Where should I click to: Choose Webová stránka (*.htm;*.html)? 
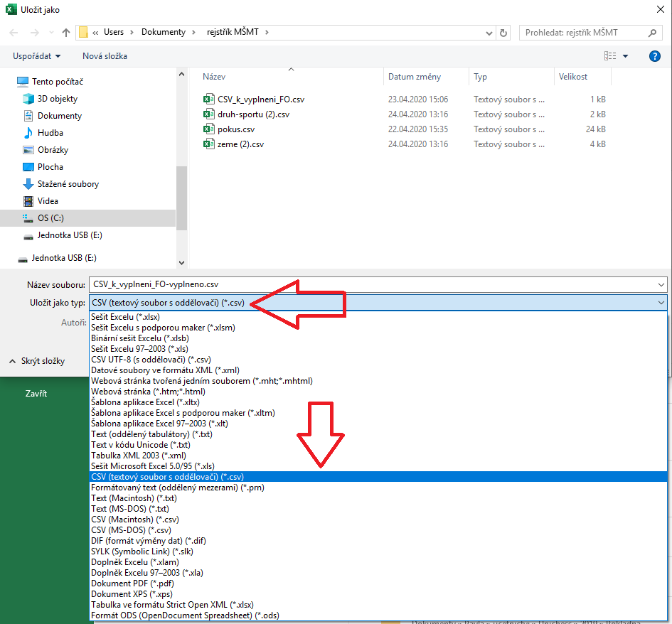[378, 392]
